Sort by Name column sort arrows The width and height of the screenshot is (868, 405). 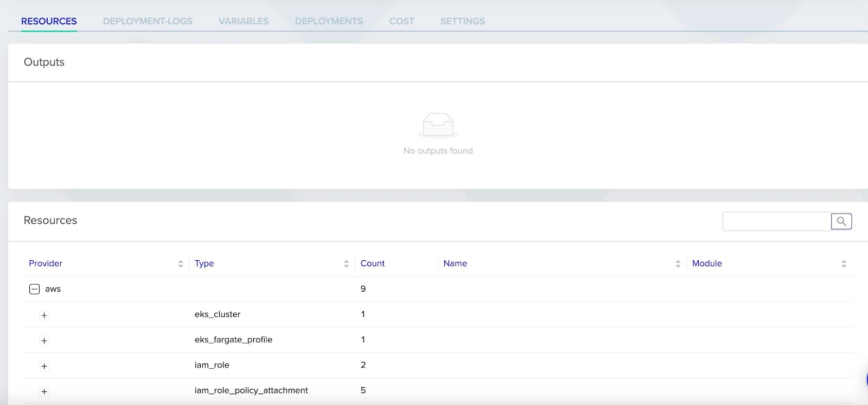(x=678, y=264)
